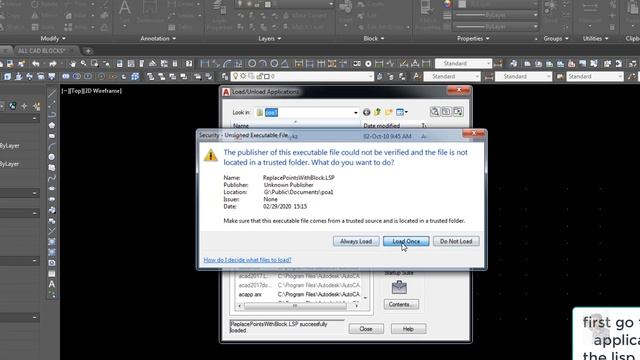The width and height of the screenshot is (640, 360).
Task: Expand the Layers ribbon panel
Action: (x=269, y=38)
